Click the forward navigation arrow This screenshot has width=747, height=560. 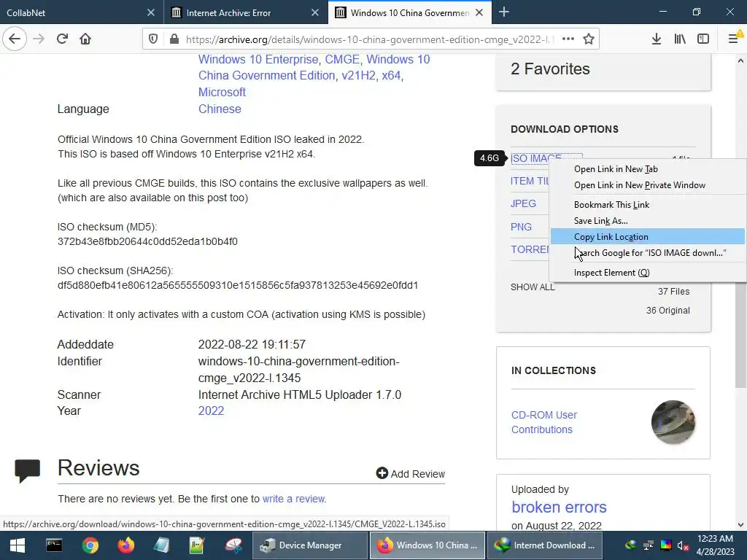point(39,39)
